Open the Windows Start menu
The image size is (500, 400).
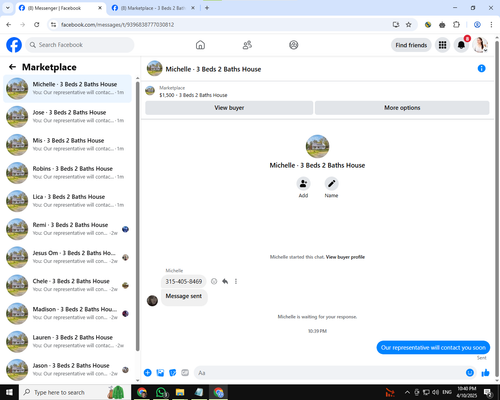click(x=9, y=392)
